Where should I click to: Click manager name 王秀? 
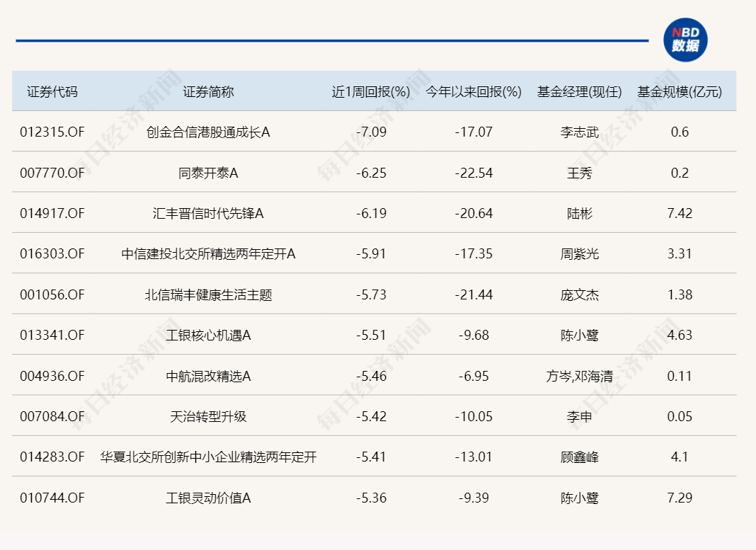point(580,173)
